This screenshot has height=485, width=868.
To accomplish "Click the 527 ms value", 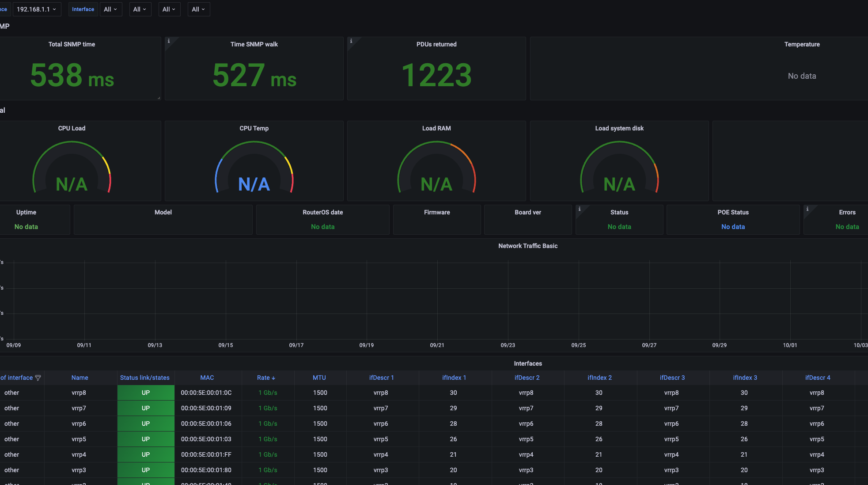I will coord(254,75).
